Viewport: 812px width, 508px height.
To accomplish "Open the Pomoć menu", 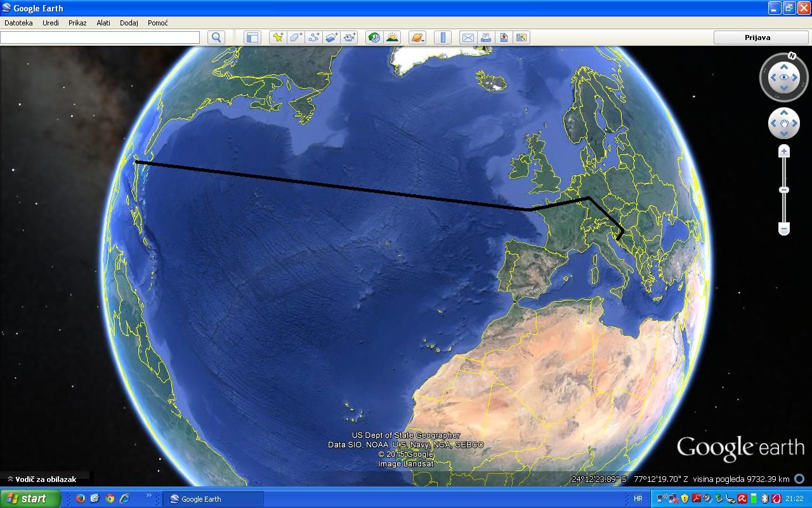I will [158, 23].
